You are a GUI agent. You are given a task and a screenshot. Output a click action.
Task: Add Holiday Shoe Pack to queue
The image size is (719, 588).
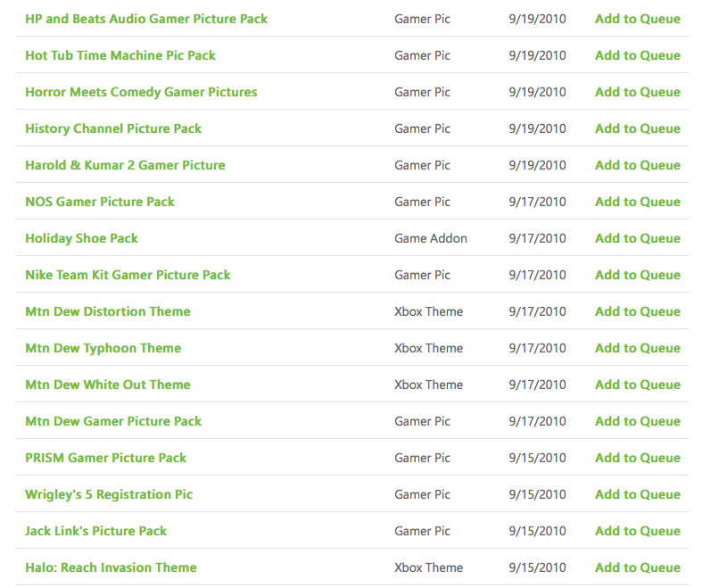click(638, 238)
